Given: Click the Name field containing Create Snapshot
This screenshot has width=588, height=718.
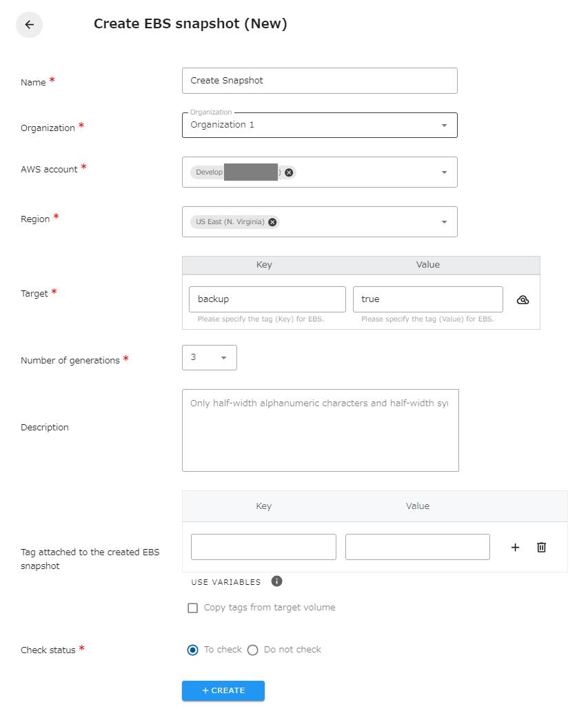Looking at the screenshot, I should click(319, 81).
